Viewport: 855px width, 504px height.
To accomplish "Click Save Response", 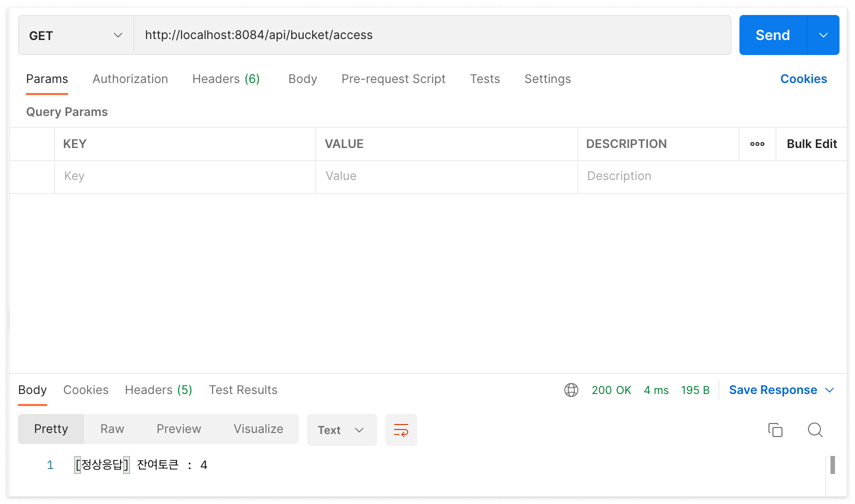I will coord(773,390).
